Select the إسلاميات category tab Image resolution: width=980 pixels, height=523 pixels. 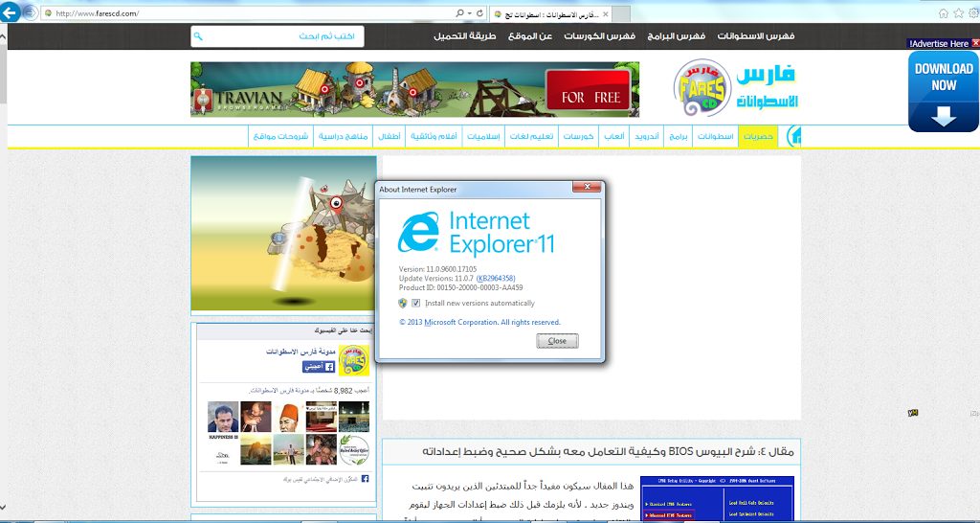(483, 136)
